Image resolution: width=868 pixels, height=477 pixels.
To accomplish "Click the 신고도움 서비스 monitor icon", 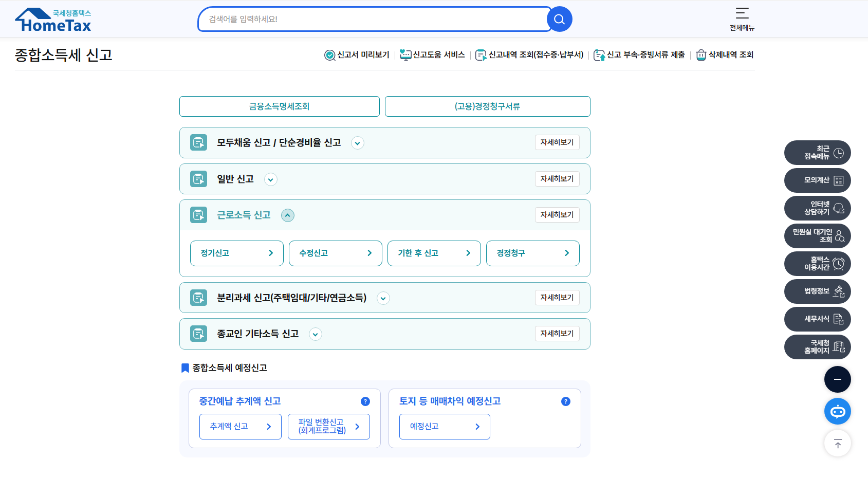I will pos(405,55).
